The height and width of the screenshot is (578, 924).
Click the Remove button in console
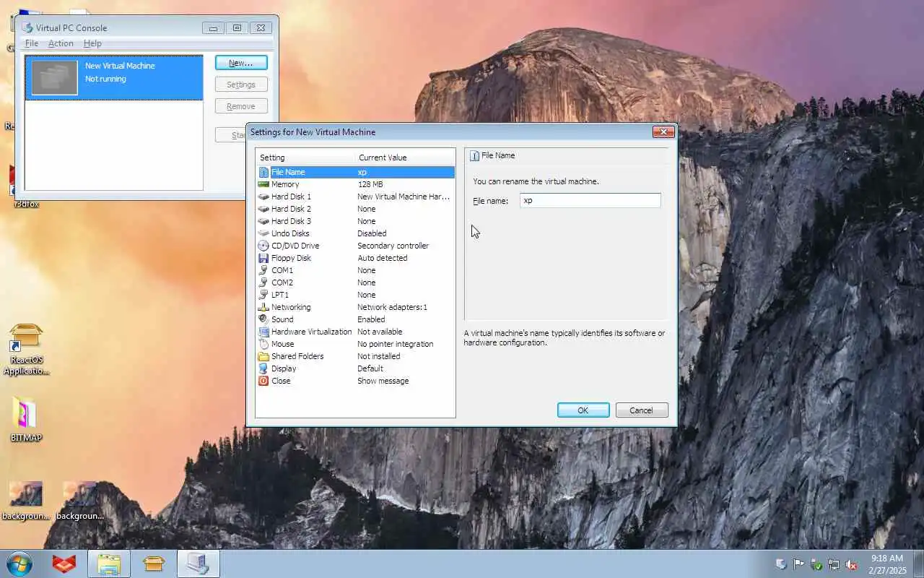pyautogui.click(x=241, y=106)
